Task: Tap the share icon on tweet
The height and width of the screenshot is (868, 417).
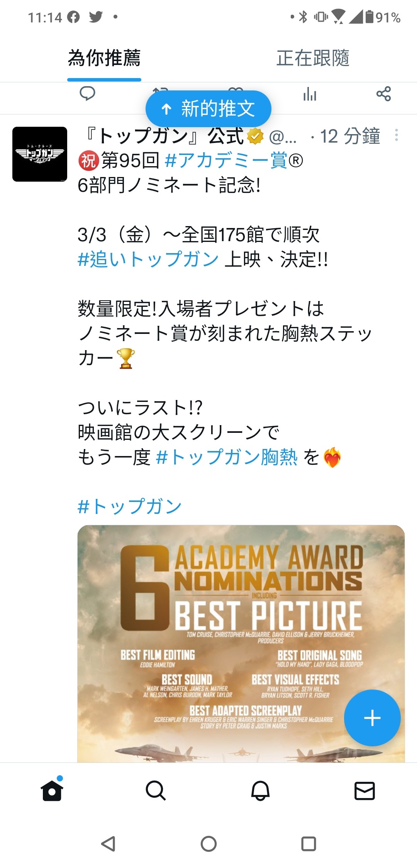Action: 383,94
